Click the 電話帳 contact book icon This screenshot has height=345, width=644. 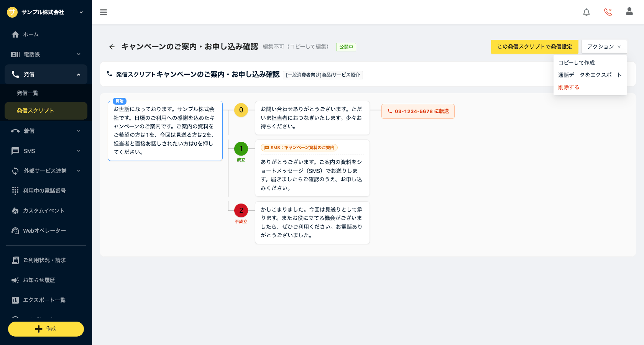(15, 54)
